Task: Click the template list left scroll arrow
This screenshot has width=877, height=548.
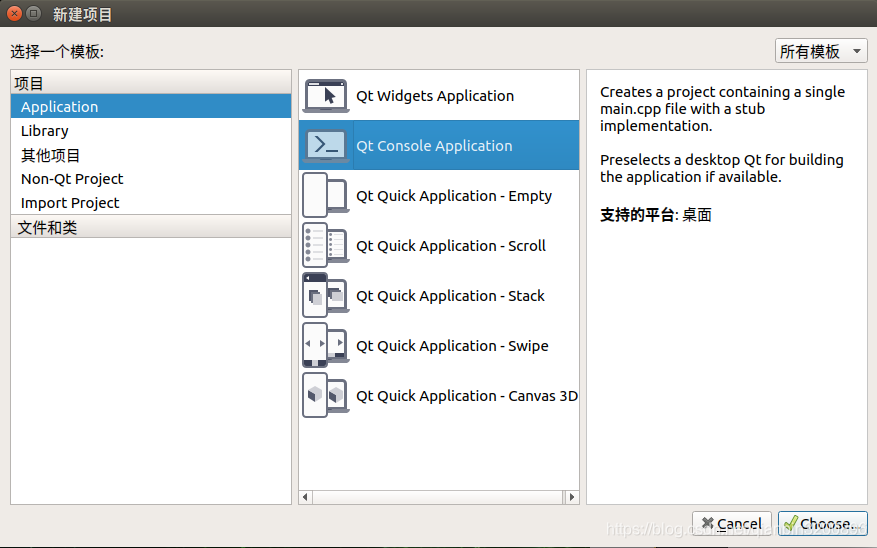Action: click(x=305, y=497)
